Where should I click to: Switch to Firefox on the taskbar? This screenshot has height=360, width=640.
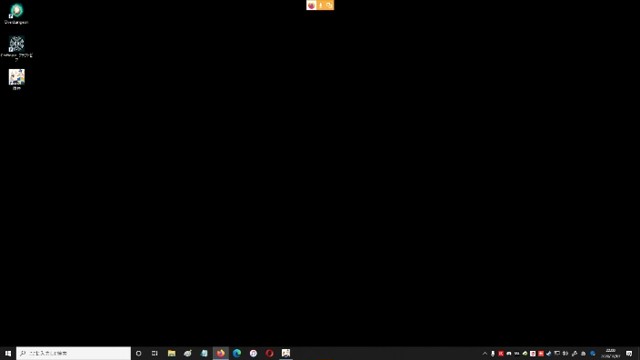[x=220, y=353]
